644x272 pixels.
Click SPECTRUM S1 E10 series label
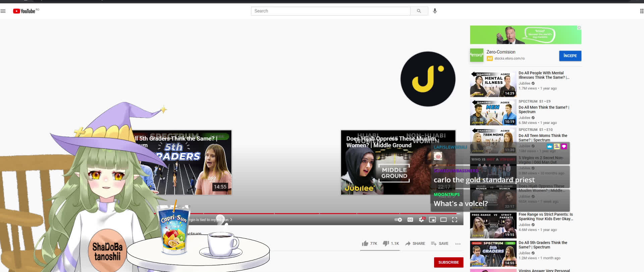[535, 130]
